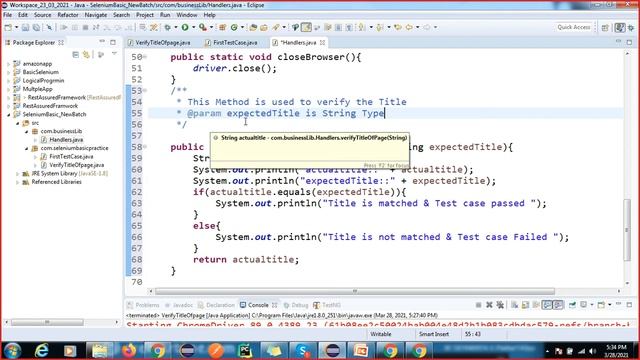
Task: Toggle Link with Editor in Package Explorer
Action: (86, 54)
